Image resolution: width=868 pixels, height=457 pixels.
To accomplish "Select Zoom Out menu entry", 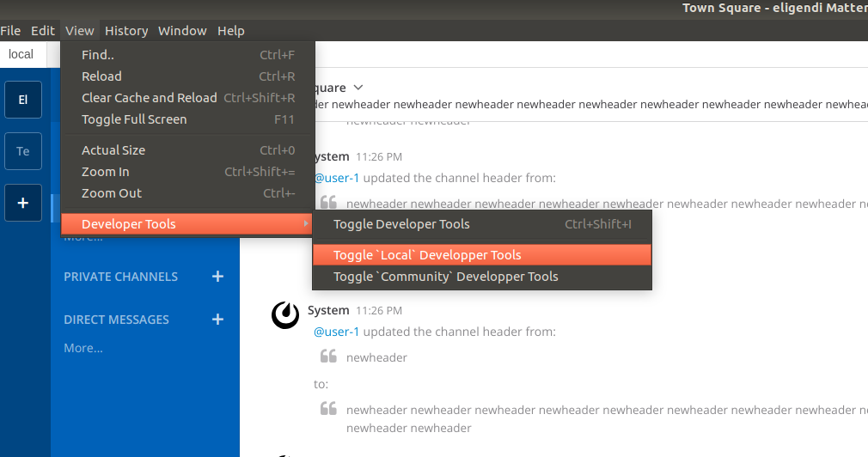I will tap(188, 193).
